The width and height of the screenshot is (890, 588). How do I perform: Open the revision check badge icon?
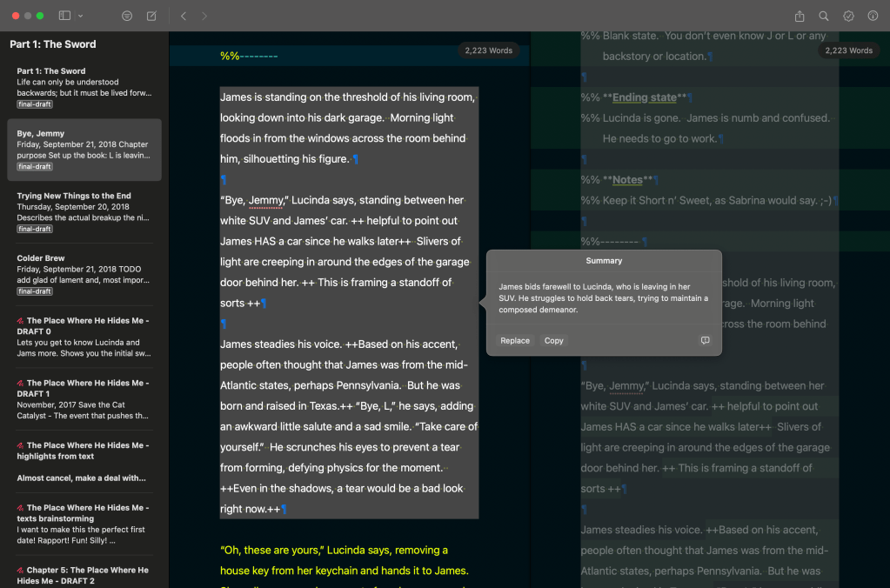coord(848,16)
